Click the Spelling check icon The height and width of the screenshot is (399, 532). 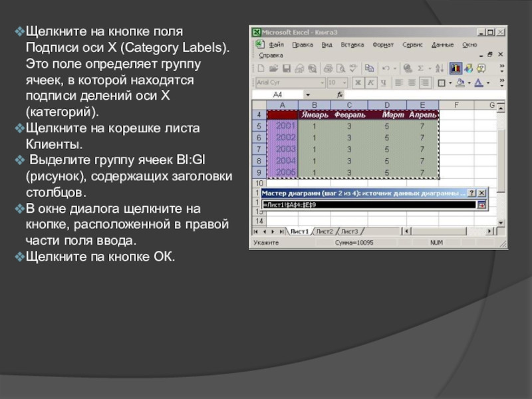click(353, 68)
